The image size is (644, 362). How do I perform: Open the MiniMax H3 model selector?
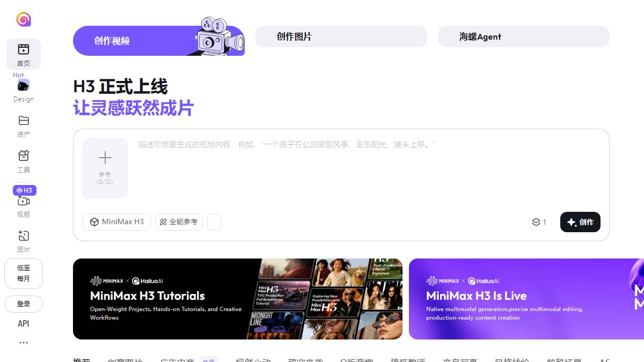click(117, 222)
